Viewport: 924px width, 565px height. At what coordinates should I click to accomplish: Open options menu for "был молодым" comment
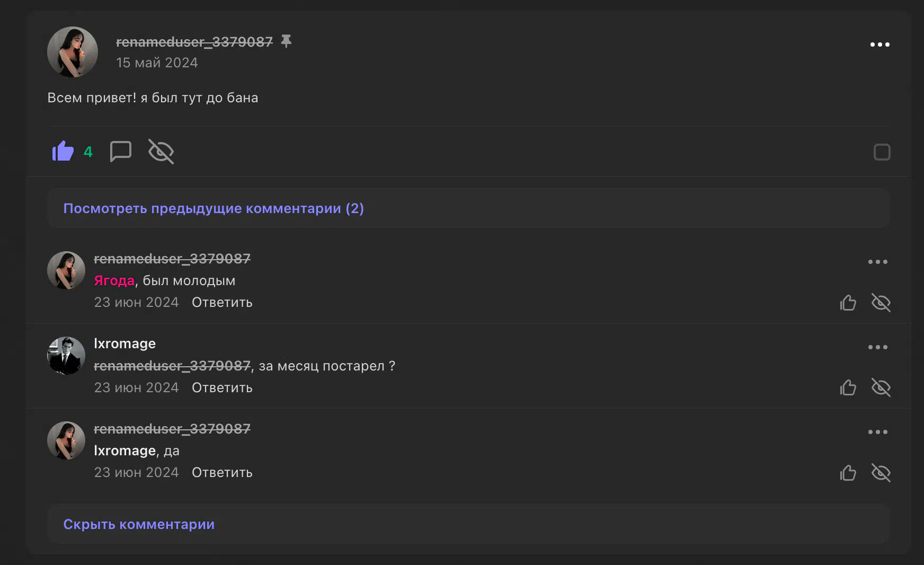point(877,262)
